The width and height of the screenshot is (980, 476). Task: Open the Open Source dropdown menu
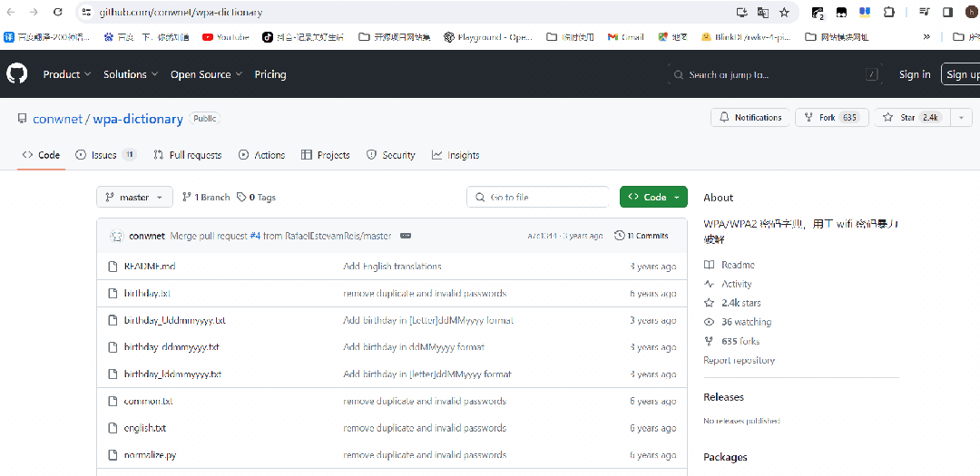coord(206,74)
